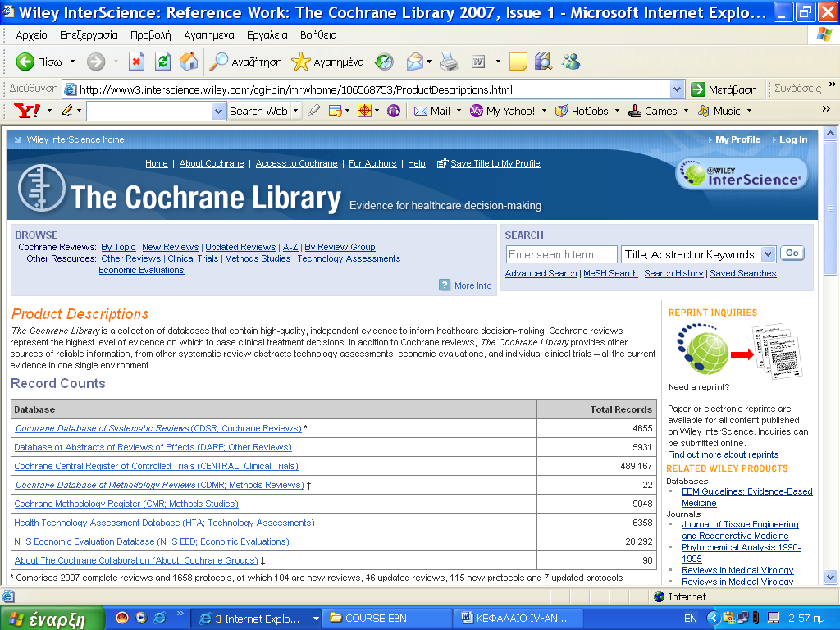This screenshot has width=840, height=630.
Task: Click the URL address bar field
Action: [373, 89]
